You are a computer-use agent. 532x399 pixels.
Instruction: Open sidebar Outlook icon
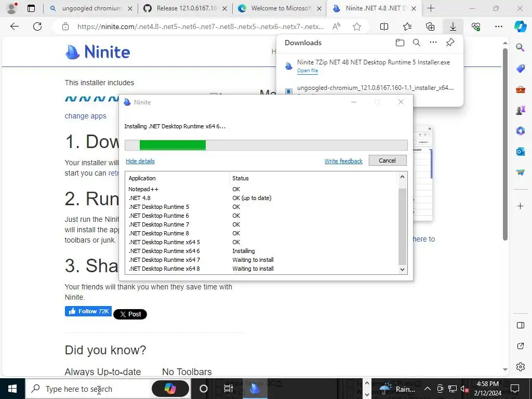point(520,151)
